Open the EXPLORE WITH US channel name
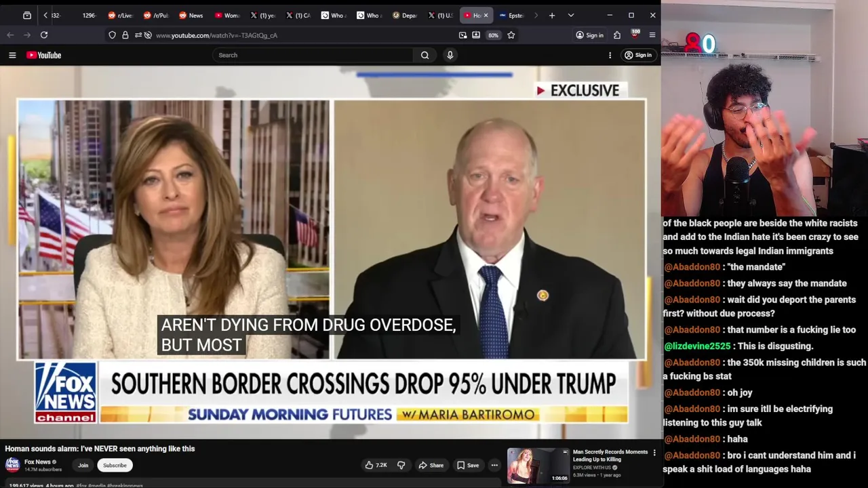 click(593, 468)
